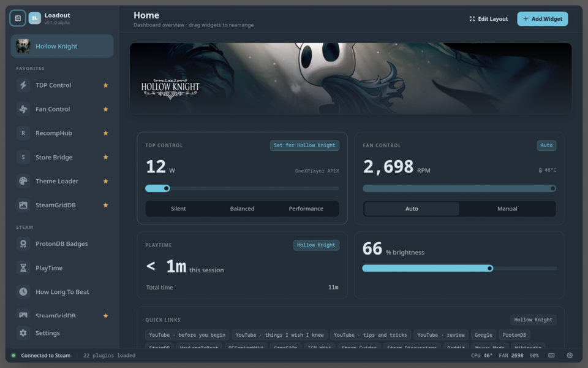Open Settings in the sidebar
The width and height of the screenshot is (588, 368).
point(62,332)
